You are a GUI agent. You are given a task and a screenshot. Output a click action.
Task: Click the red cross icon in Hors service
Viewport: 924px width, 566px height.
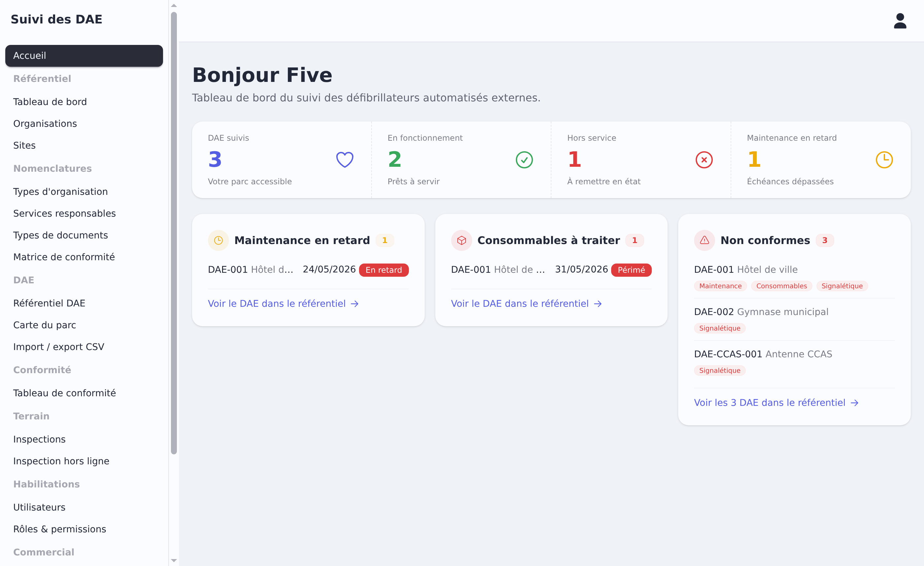coord(704,159)
